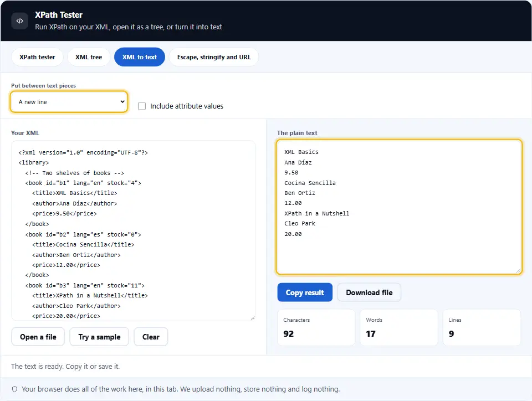The width and height of the screenshot is (532, 401).
Task: Click the XPath Tester code logo icon
Action: (x=20, y=21)
